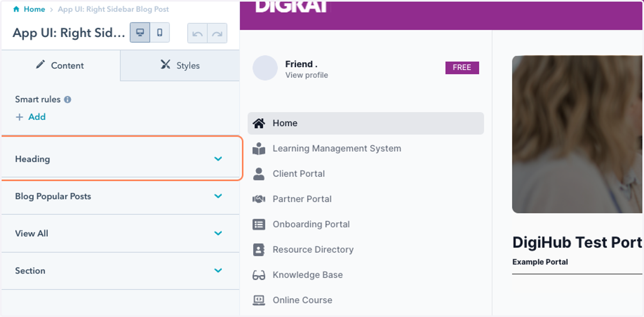The height and width of the screenshot is (317, 644).
Task: Click the redo arrow button
Action: [217, 33]
